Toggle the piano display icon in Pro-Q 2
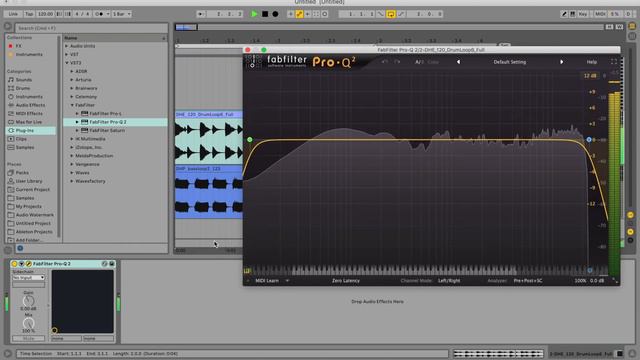This screenshot has width=640, height=360. [x=247, y=271]
